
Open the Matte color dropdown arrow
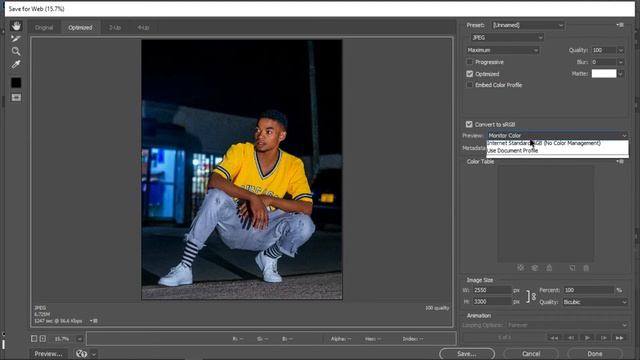click(x=620, y=74)
